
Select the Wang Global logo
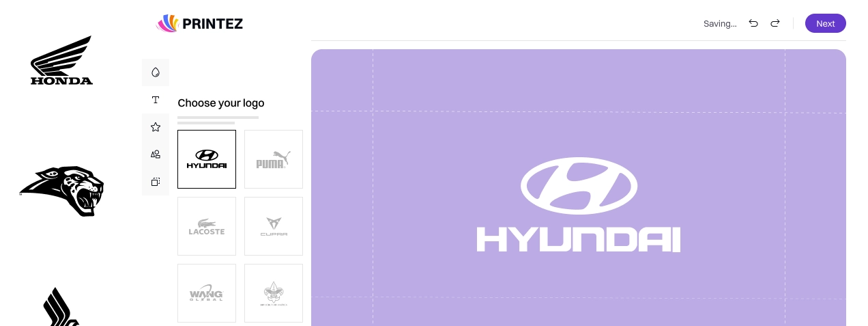coord(207,293)
